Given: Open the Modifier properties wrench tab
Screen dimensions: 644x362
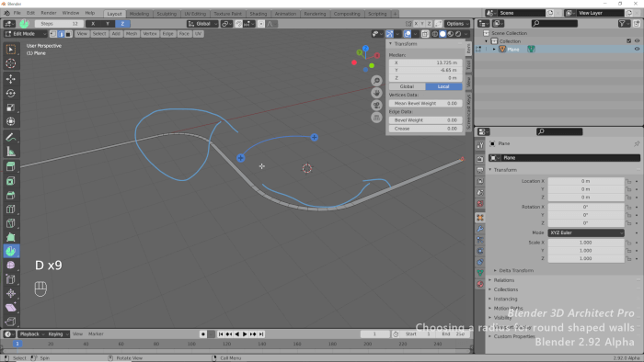Looking at the screenshot, I should pos(479,229).
